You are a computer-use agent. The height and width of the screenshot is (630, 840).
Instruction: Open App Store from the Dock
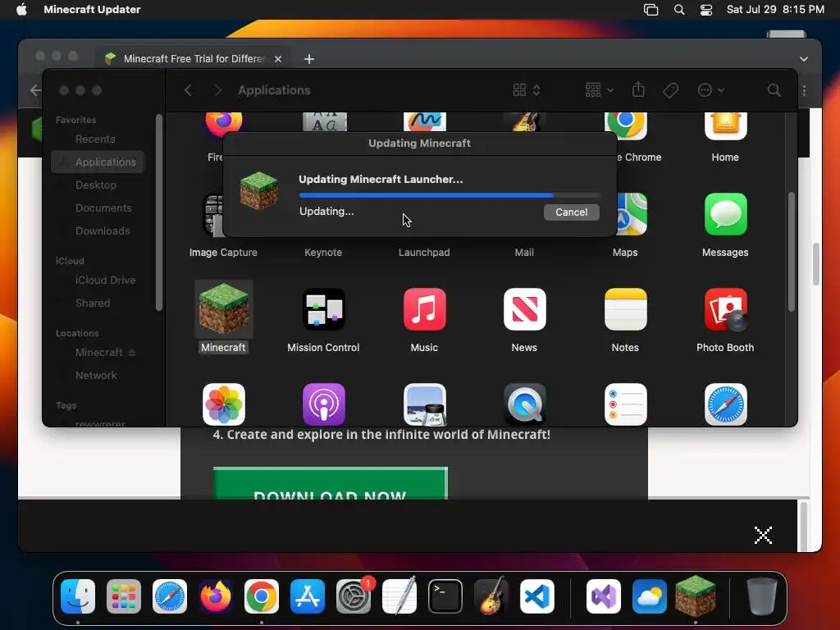point(308,596)
